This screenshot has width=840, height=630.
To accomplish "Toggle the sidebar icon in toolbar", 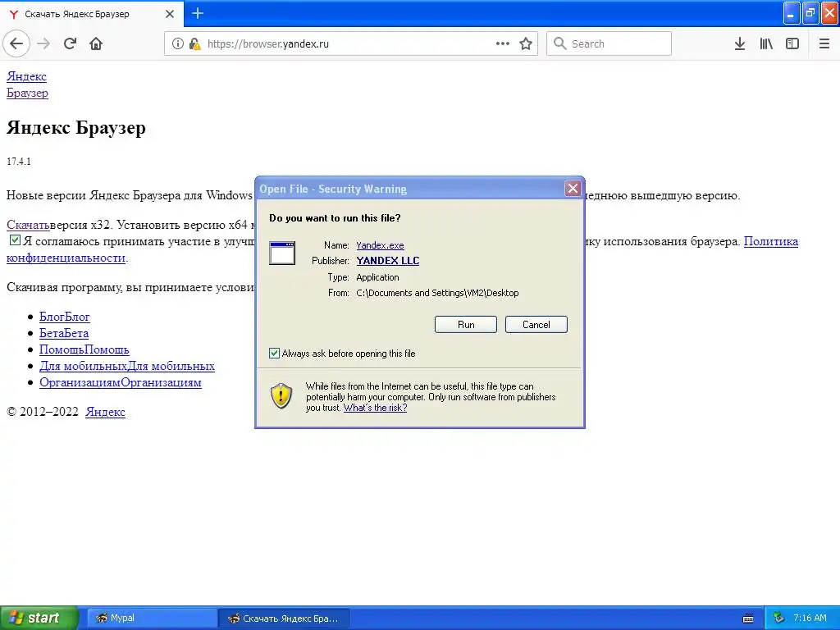I will (792, 43).
